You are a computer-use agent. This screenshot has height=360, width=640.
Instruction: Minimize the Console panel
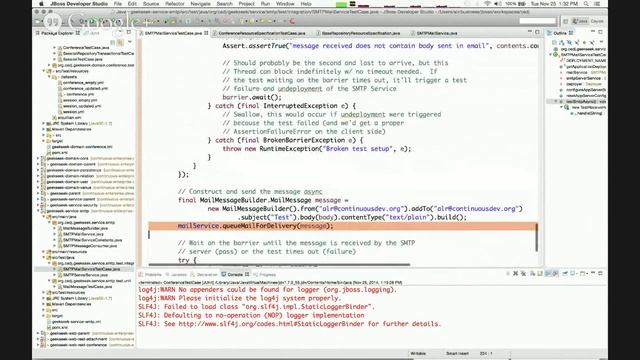(593, 273)
